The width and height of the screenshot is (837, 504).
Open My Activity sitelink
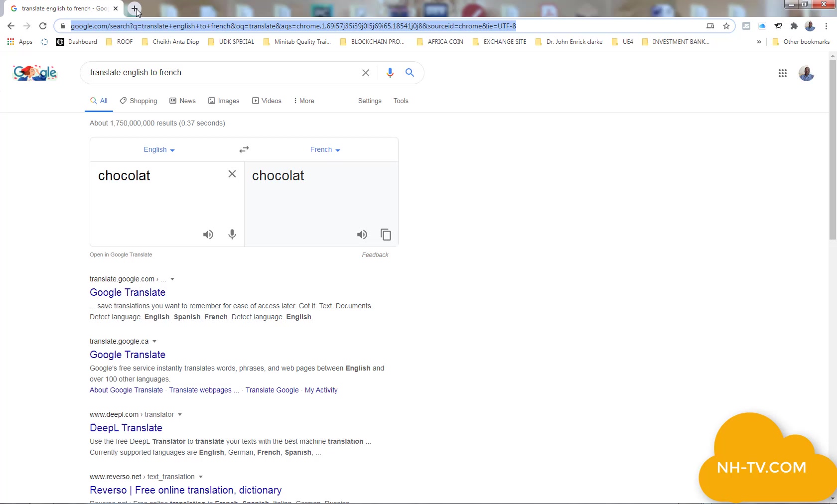(x=321, y=390)
